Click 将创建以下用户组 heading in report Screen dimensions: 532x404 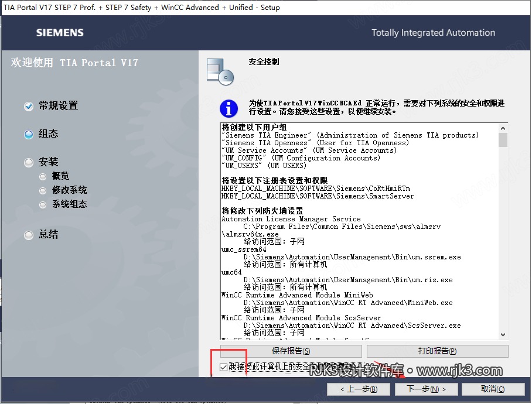click(x=254, y=127)
